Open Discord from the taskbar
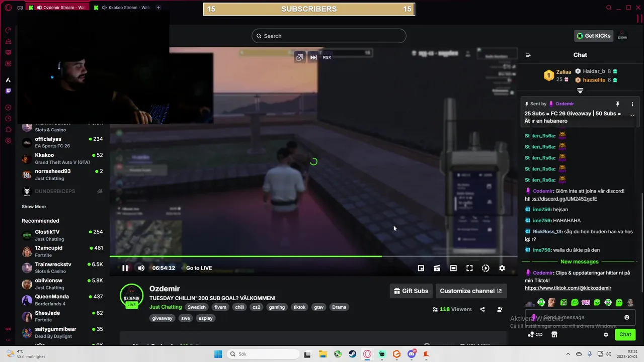The image size is (644, 362). (412, 354)
